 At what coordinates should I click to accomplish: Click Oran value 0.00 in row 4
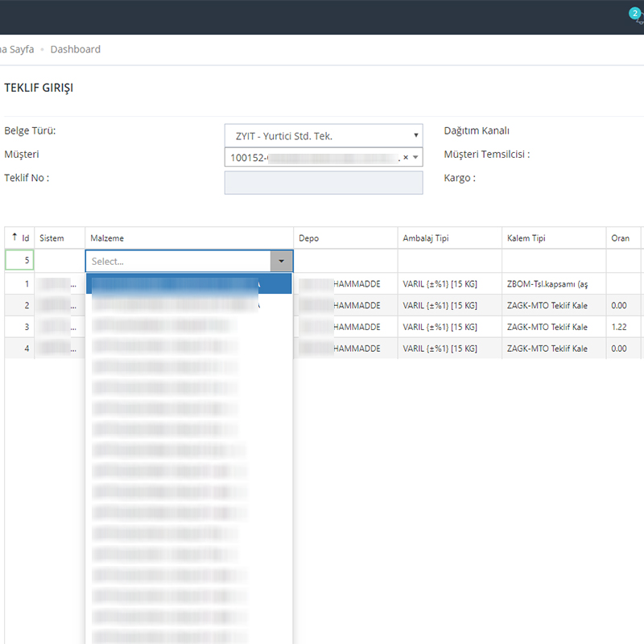click(x=623, y=349)
